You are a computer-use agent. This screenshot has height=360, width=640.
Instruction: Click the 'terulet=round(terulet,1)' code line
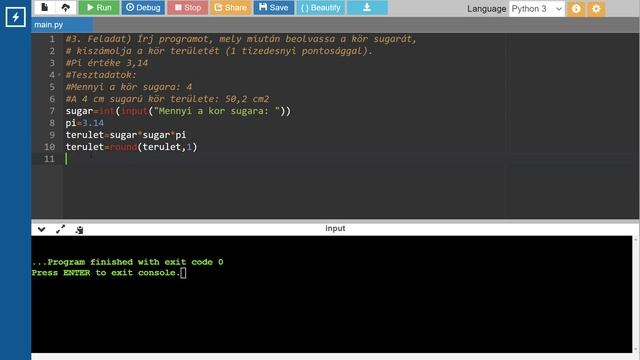[131, 147]
